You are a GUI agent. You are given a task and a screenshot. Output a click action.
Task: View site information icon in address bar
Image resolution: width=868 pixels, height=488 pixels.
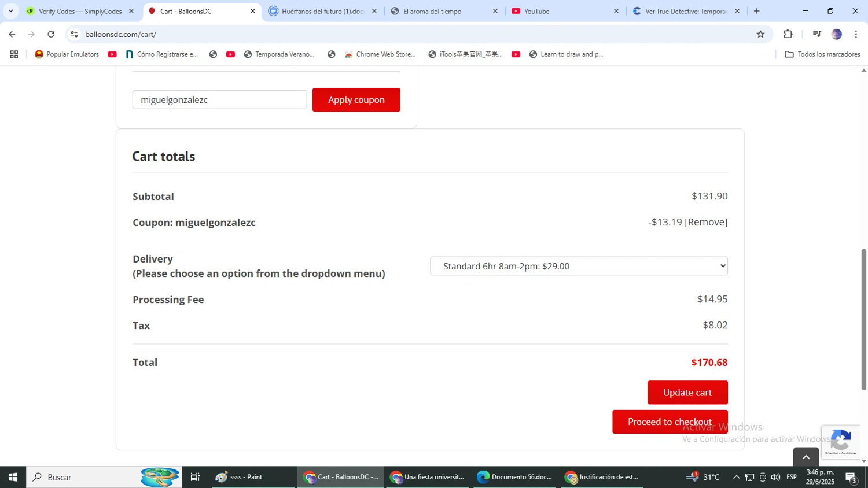click(x=74, y=34)
